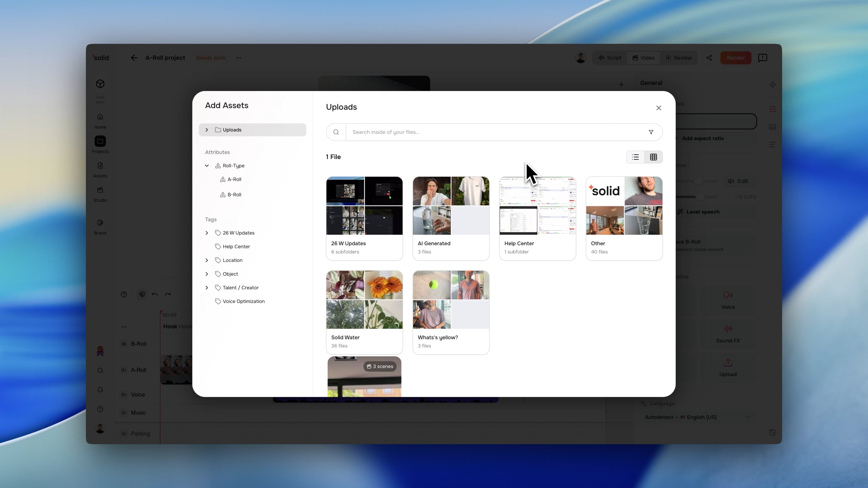This screenshot has height=488, width=868.
Task: Open the help icon in the sidebar
Action: pyautogui.click(x=100, y=409)
